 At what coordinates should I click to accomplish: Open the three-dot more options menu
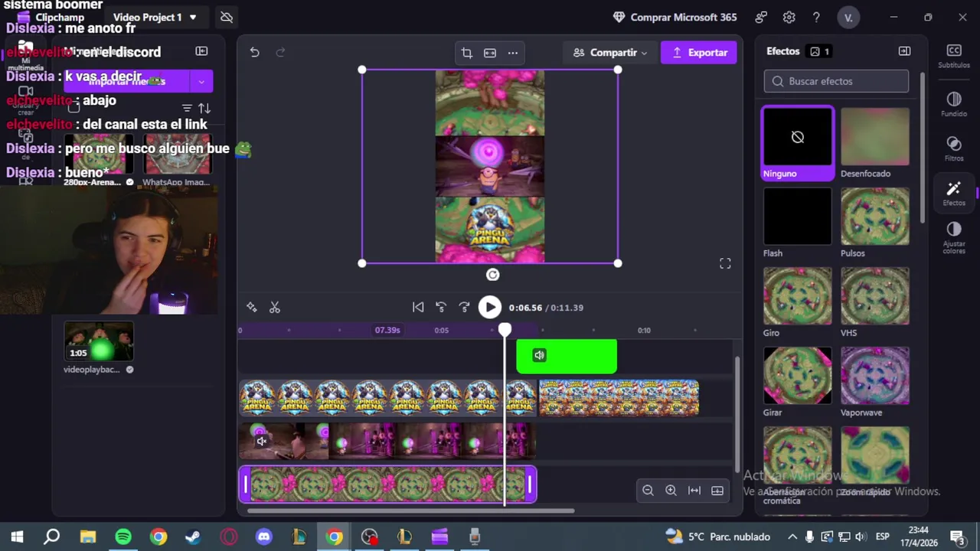(x=513, y=53)
